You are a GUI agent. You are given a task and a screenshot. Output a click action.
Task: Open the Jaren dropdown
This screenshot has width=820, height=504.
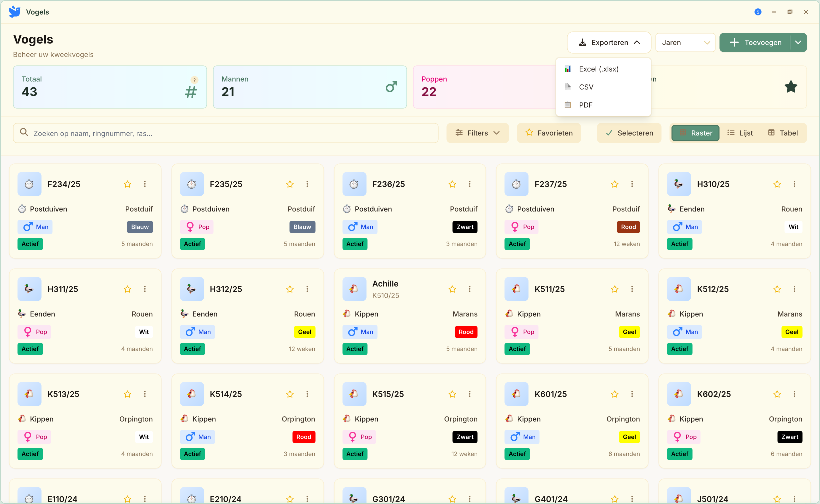(x=685, y=42)
